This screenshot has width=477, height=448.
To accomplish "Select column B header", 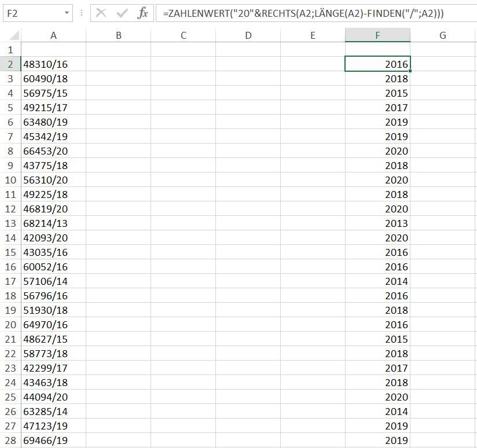I will point(118,35).
